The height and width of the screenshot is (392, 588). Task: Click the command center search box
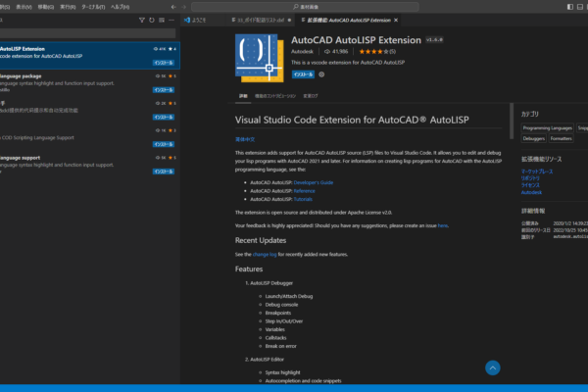coord(305,7)
